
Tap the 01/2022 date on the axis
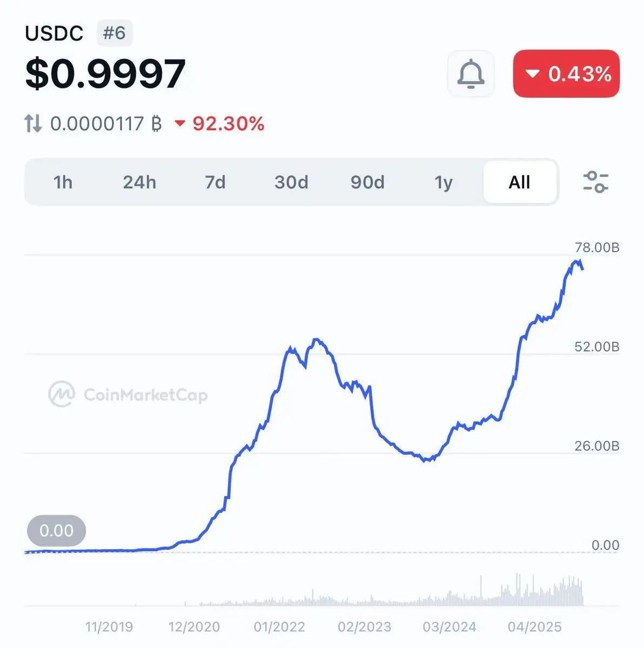(x=279, y=626)
